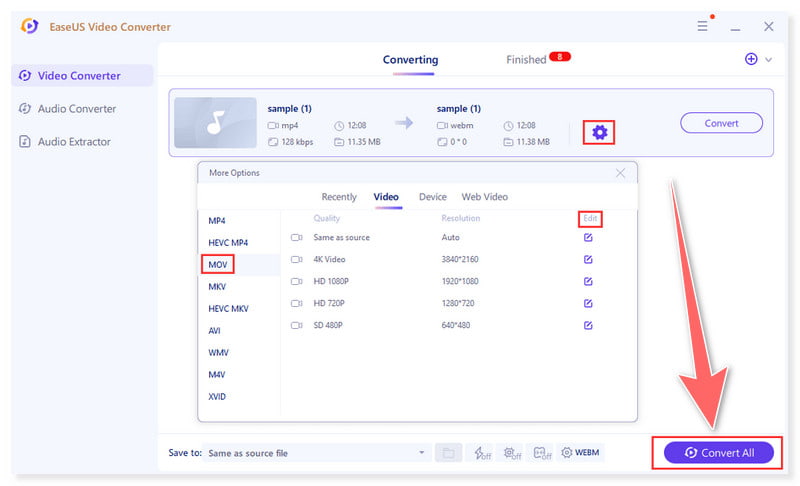The width and height of the screenshot is (800, 486).
Task: Close the More Options panel
Action: 620,173
